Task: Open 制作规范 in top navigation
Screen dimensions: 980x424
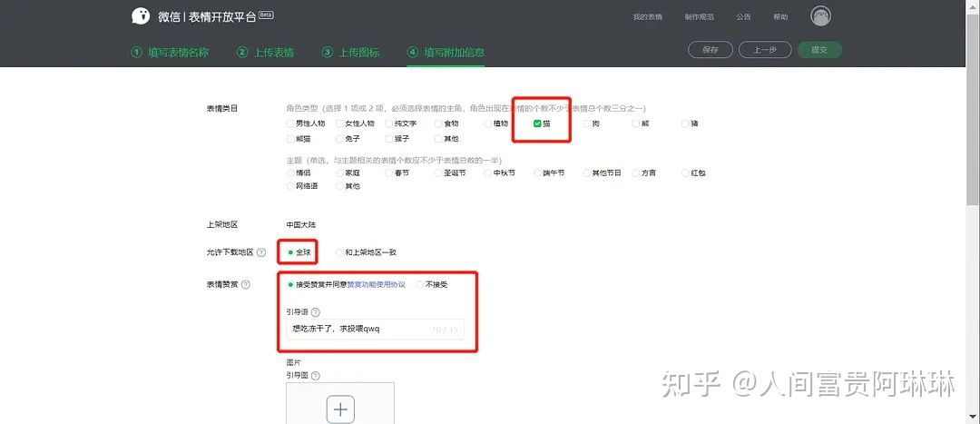Action: point(699,17)
